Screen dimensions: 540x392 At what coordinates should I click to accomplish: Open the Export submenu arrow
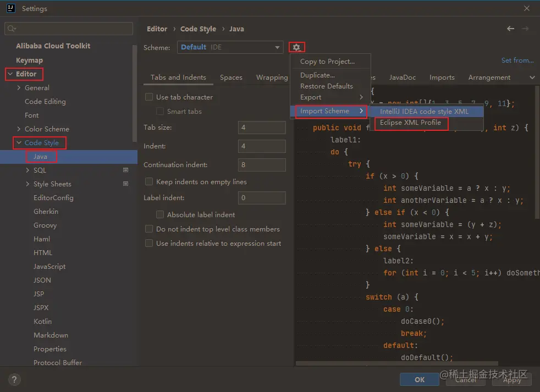pyautogui.click(x=361, y=97)
